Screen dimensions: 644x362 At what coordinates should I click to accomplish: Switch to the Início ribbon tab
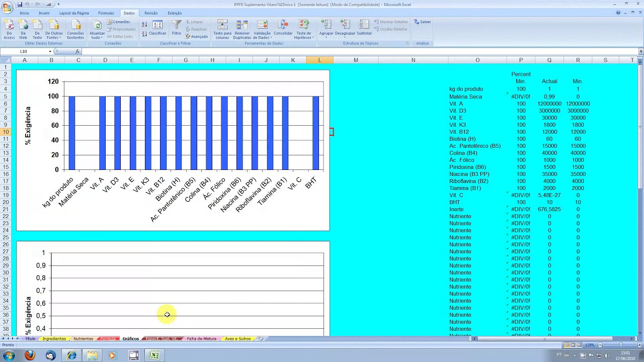[x=24, y=13]
